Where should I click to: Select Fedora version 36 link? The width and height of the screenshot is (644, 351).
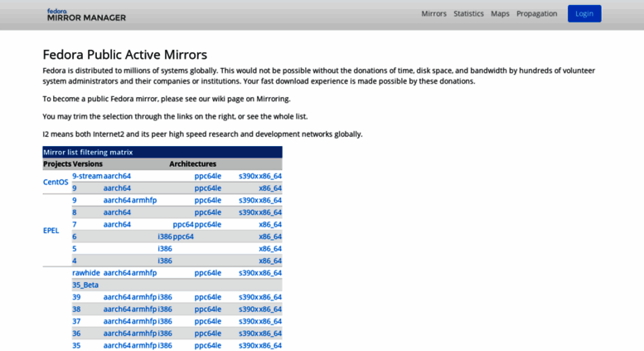(x=76, y=334)
